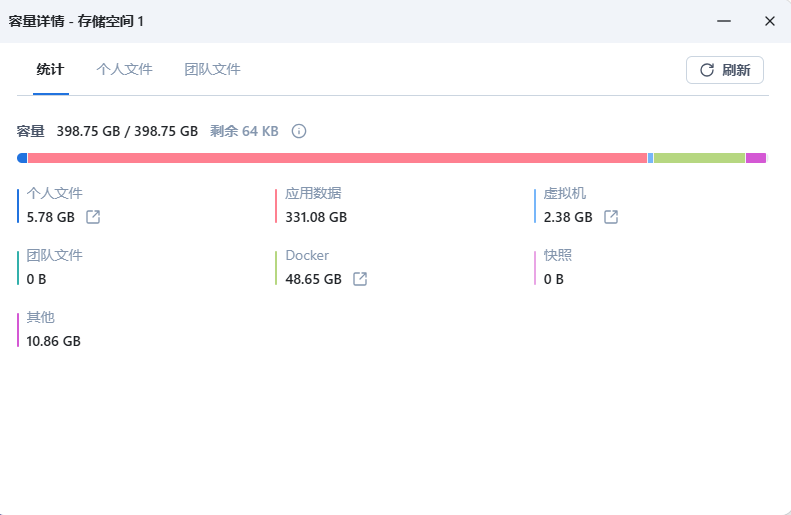The height and width of the screenshot is (515, 791).
Task: Click the magenta 其他 segment of capacity bar
Action: point(756,158)
